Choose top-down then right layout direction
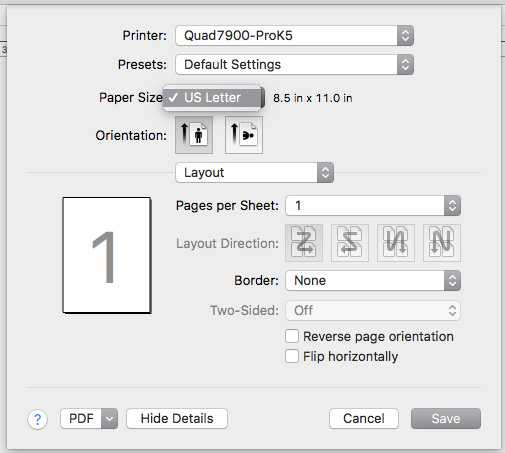The width and height of the screenshot is (505, 453). pyautogui.click(x=396, y=243)
